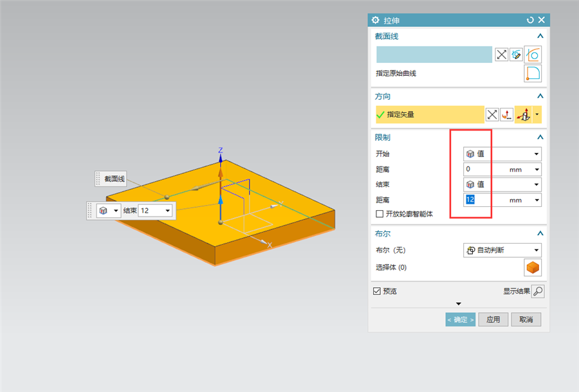Collapse the 限制 section

[540, 137]
